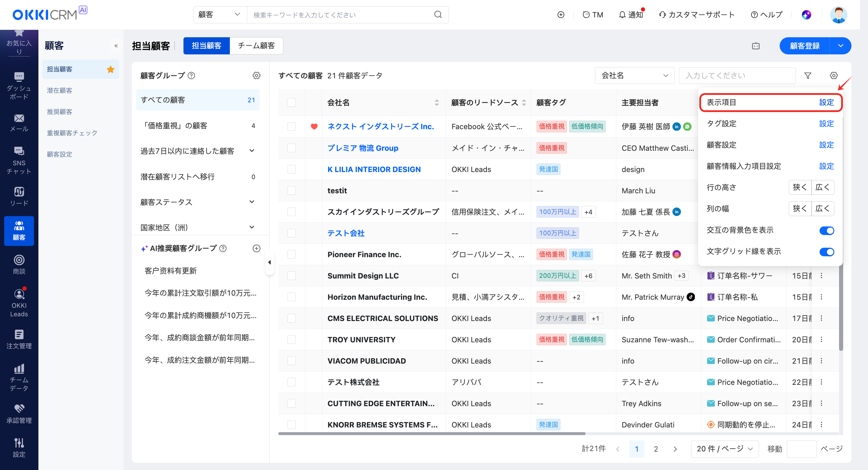The image size is (868, 470).
Task: Click the table settings gear icon
Action: click(834, 75)
